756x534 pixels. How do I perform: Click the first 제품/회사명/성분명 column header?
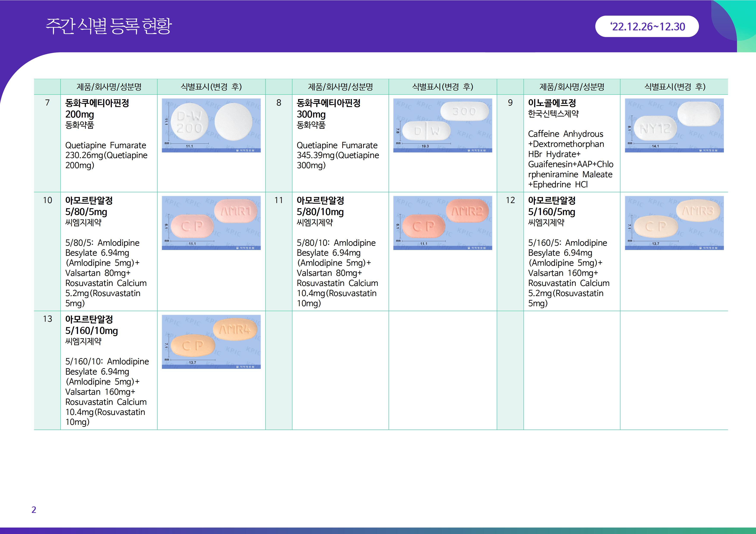point(109,87)
